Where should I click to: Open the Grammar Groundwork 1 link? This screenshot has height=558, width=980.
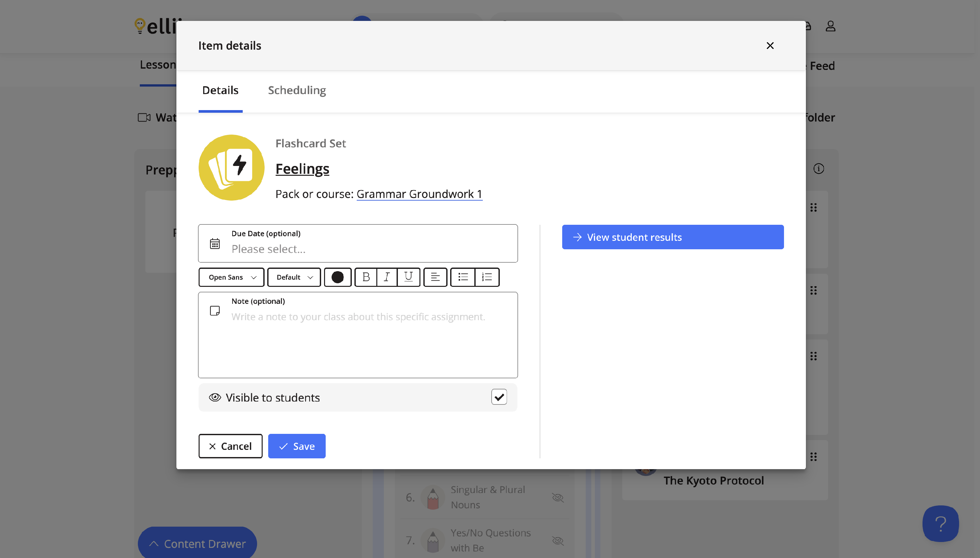[x=419, y=194]
